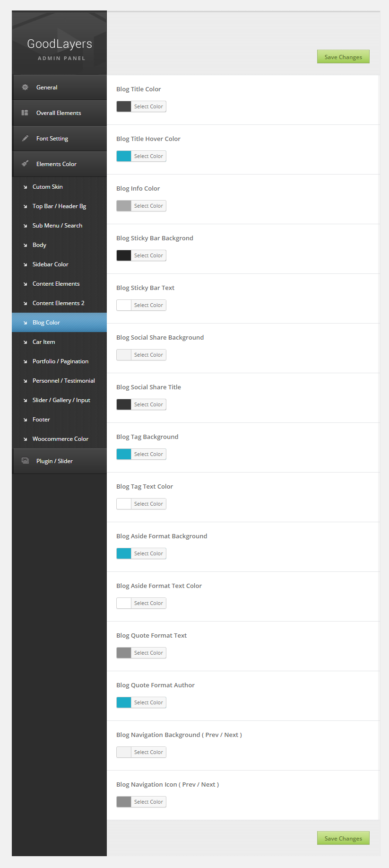Open the Sidebar Color submenu
Image resolution: width=389 pixels, height=868 pixels.
(50, 264)
